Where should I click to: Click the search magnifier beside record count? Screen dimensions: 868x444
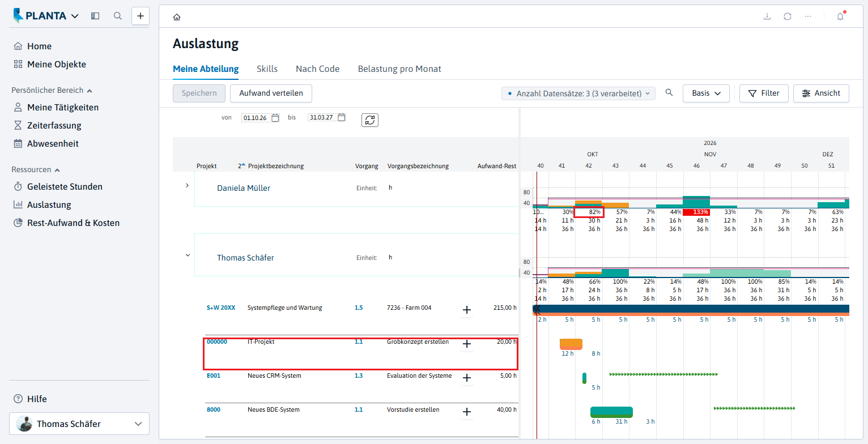pyautogui.click(x=669, y=93)
